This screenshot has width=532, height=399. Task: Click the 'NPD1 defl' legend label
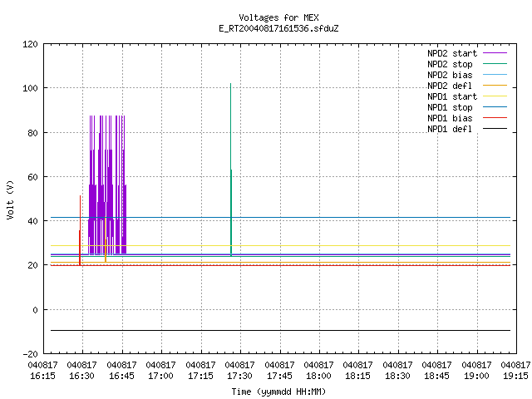pyautogui.click(x=450, y=130)
